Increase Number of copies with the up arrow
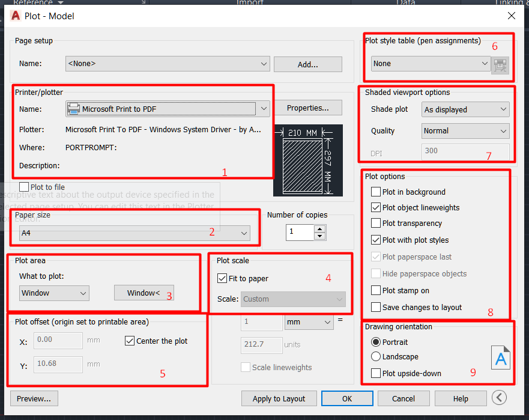 pos(319,227)
